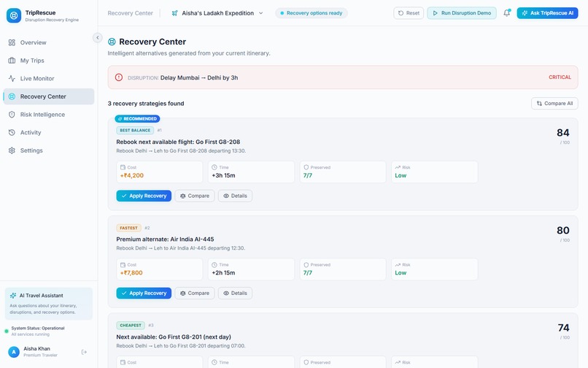Viewport: 588px width, 368px height.
Task: Open Settings from sidebar
Action: [x=49, y=150]
